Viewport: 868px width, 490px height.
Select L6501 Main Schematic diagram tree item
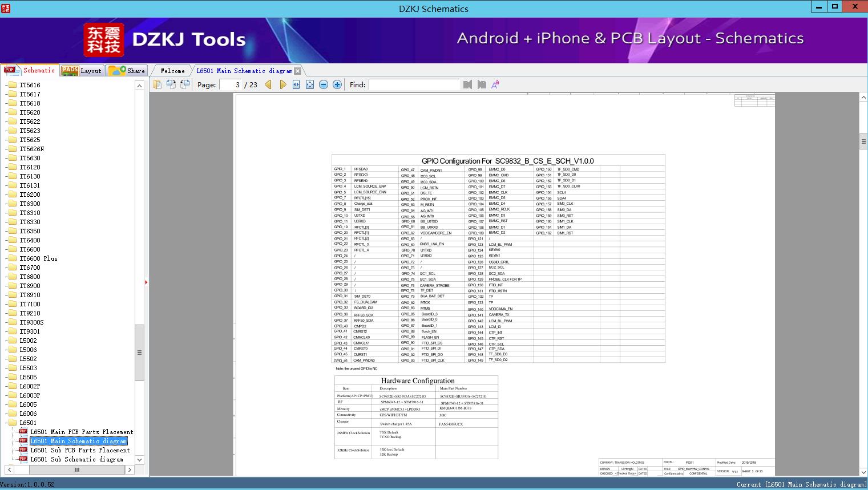[79, 441]
